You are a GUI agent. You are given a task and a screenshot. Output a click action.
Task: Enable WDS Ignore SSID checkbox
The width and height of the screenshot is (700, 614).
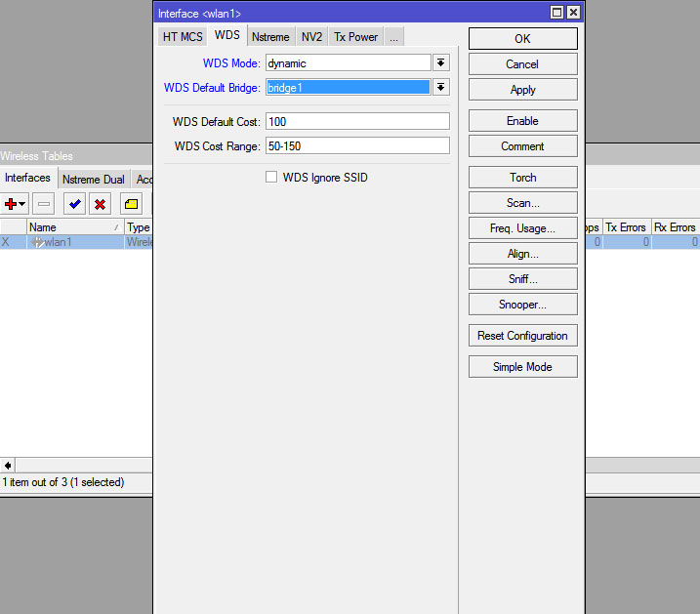(272, 178)
